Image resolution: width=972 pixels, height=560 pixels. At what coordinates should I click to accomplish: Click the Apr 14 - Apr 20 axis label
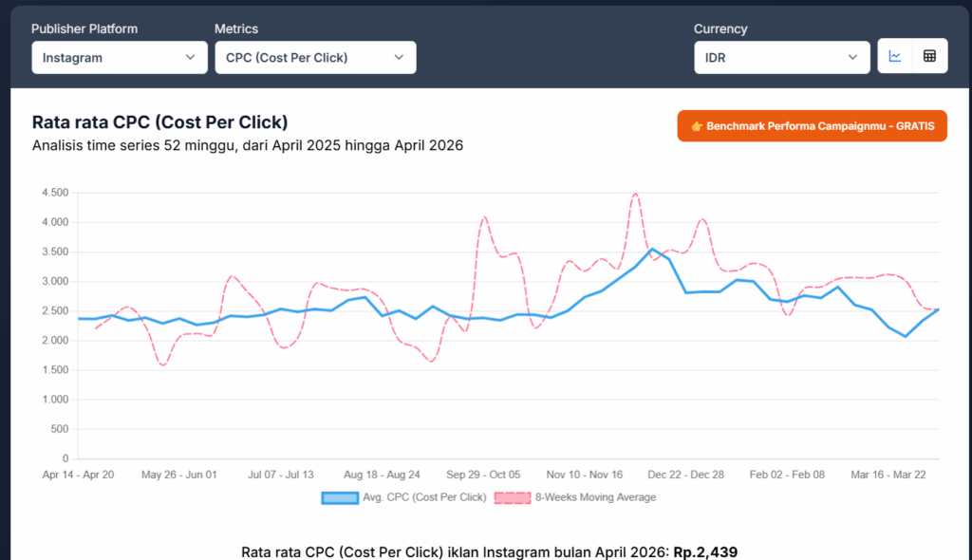tap(79, 475)
